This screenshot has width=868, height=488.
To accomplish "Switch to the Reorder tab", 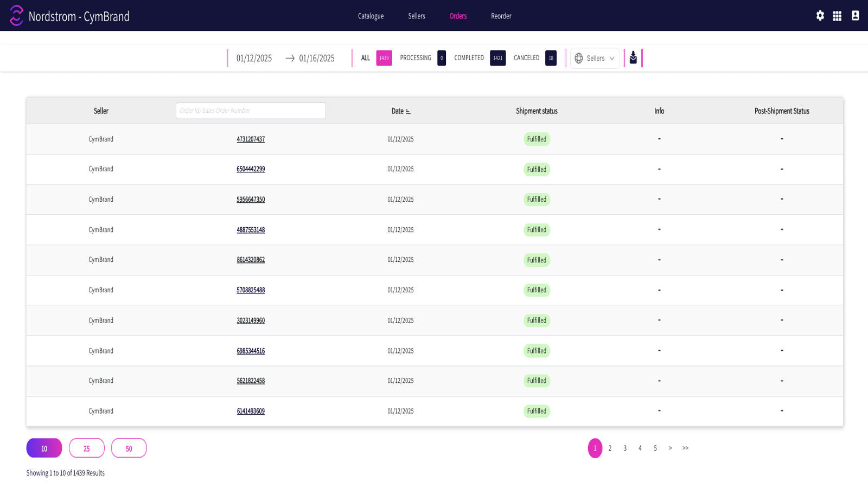I will pos(501,16).
